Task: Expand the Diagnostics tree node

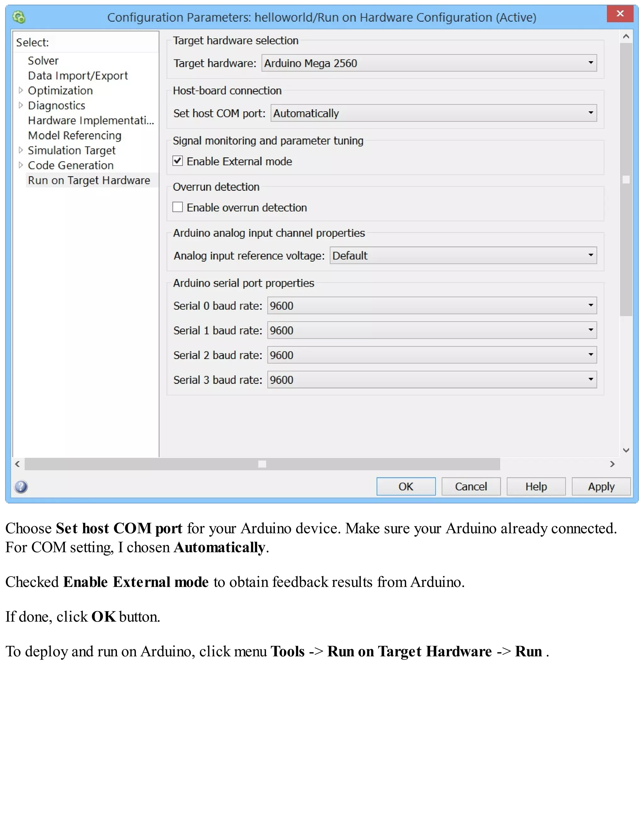Action: pos(21,105)
